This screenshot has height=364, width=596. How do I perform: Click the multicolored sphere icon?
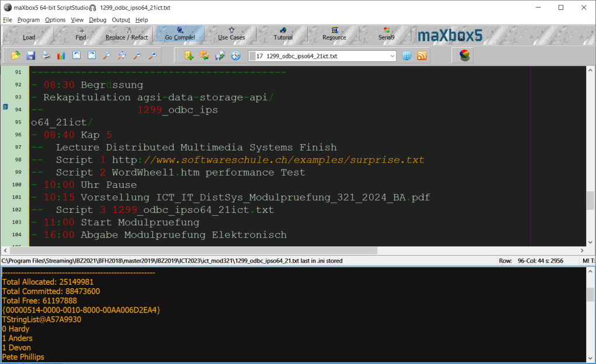[x=465, y=56]
